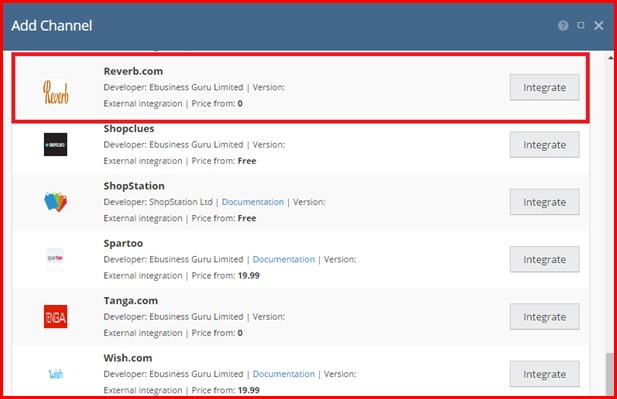Integrate the Spartoo channel
This screenshot has width=617, height=399.
click(x=545, y=259)
